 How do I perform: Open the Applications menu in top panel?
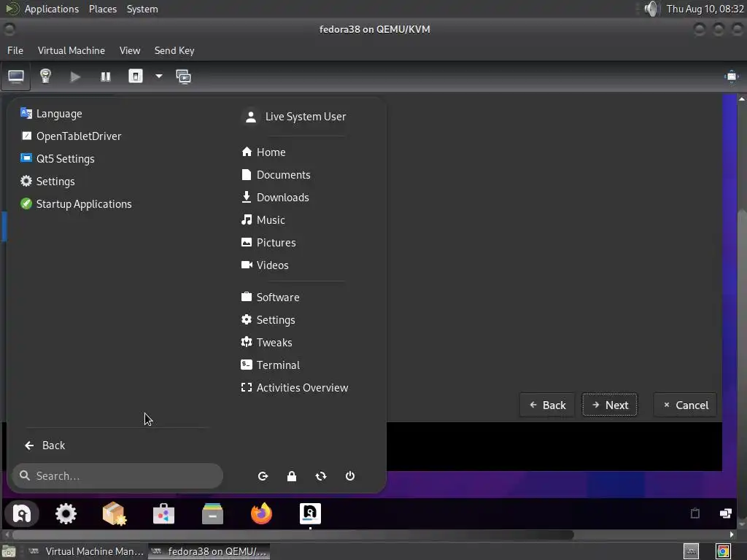click(52, 9)
